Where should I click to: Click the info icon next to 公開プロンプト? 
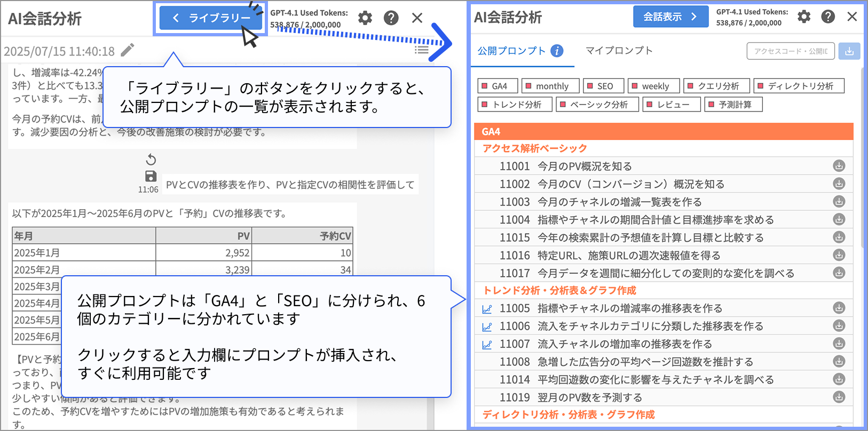pos(557,51)
